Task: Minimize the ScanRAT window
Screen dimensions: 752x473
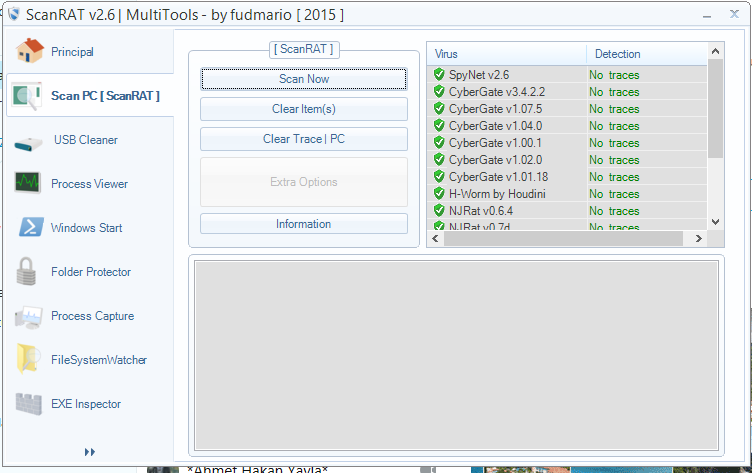Action: 706,15
